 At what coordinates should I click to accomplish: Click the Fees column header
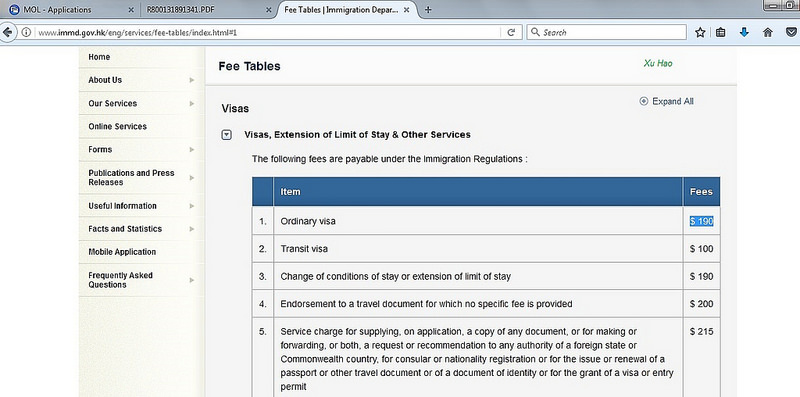(701, 192)
